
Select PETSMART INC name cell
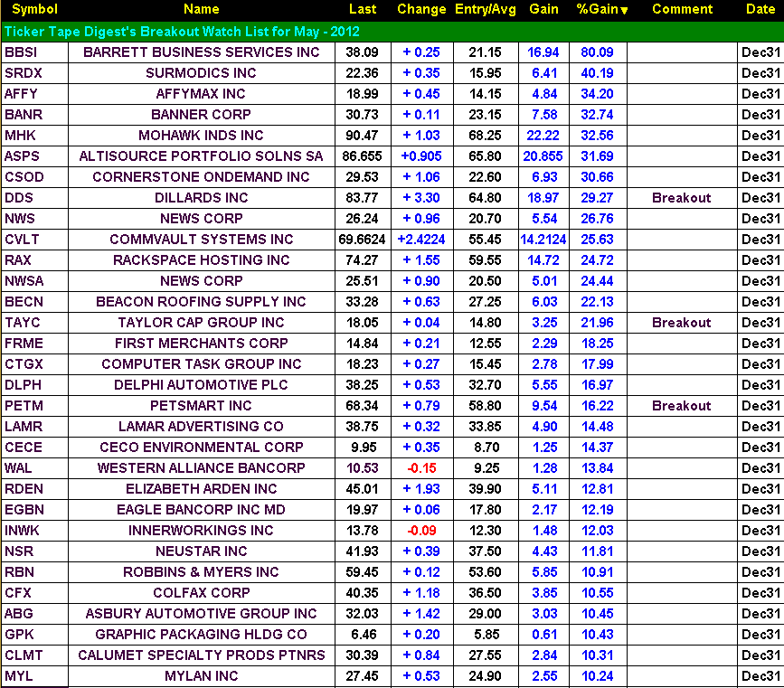(x=201, y=406)
